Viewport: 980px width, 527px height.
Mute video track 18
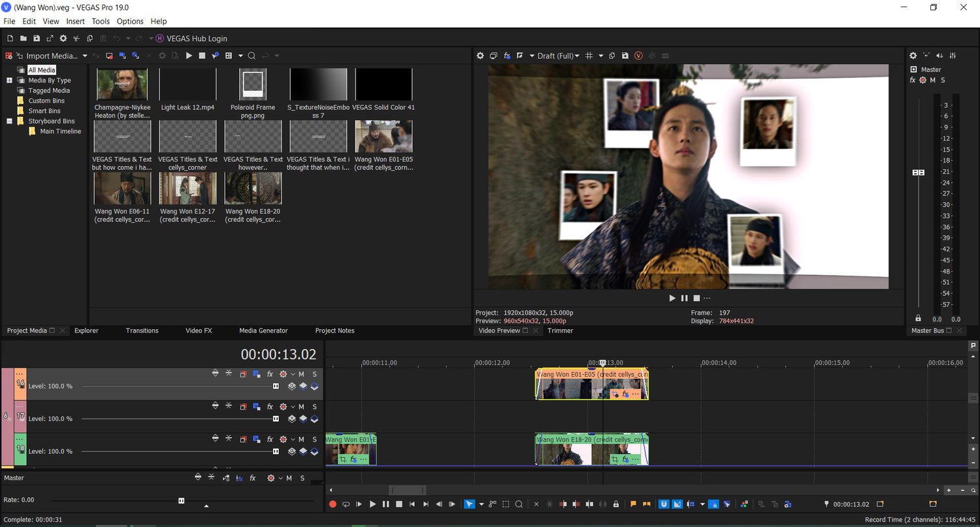(301, 439)
